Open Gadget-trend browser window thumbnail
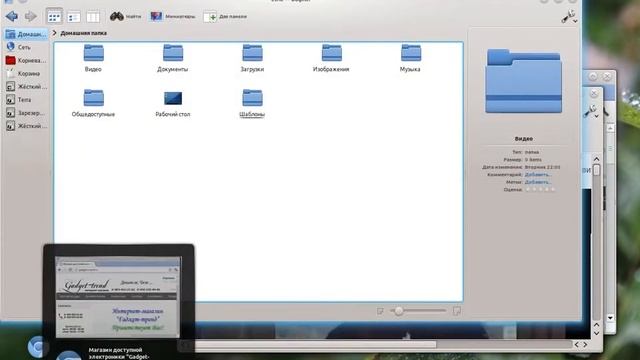Viewport: 640px width, 360px height. [x=118, y=297]
